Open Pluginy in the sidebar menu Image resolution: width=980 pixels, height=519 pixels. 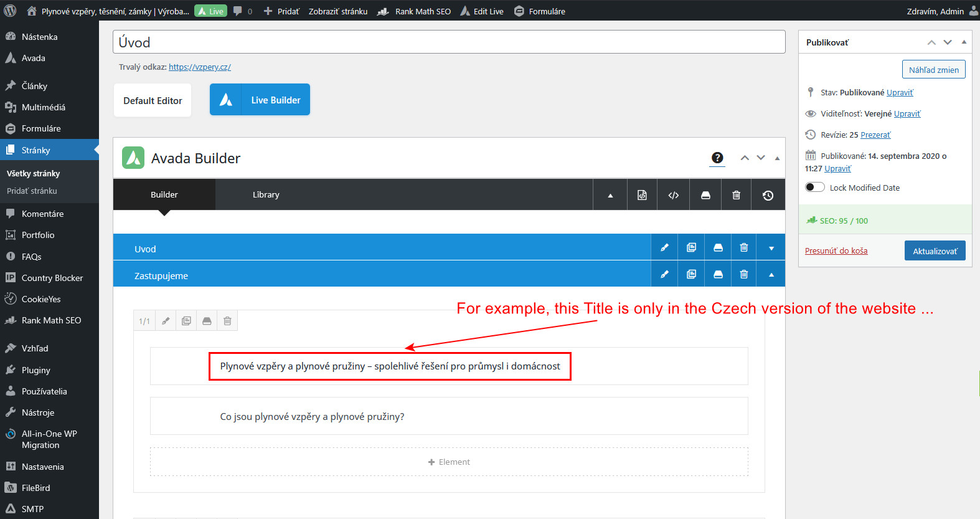pyautogui.click(x=49, y=370)
